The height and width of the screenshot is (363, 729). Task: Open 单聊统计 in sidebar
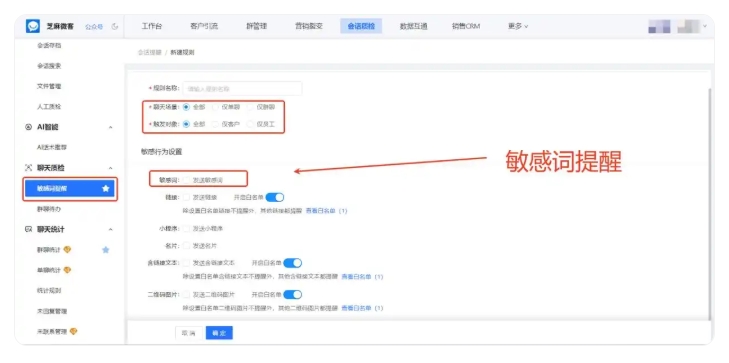point(49,270)
